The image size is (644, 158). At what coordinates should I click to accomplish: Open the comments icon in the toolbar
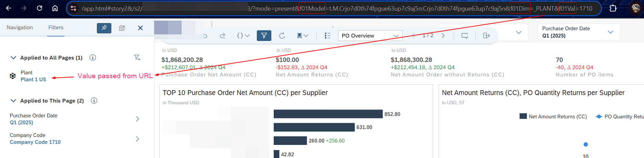[x=465, y=35]
